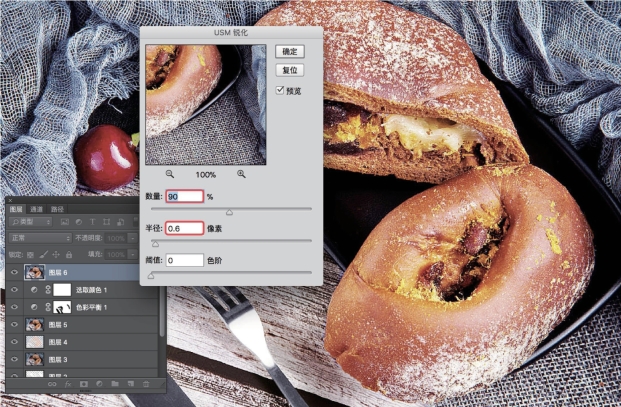
Task: Click the 半径 radius slider handle
Action: click(155, 244)
